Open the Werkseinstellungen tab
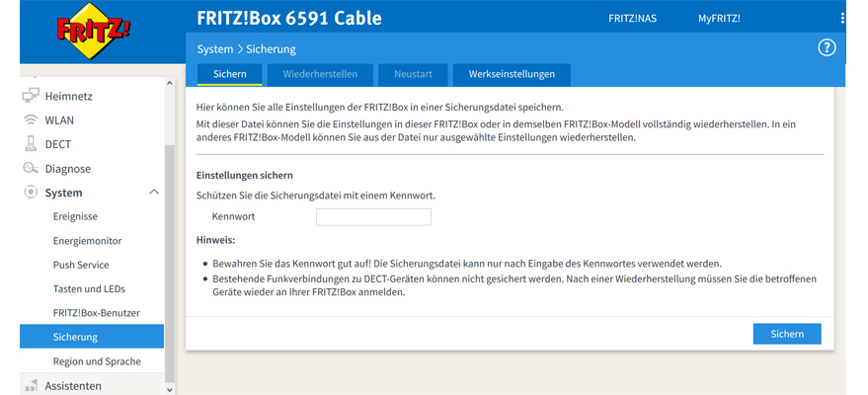The image size is (868, 395). point(512,74)
